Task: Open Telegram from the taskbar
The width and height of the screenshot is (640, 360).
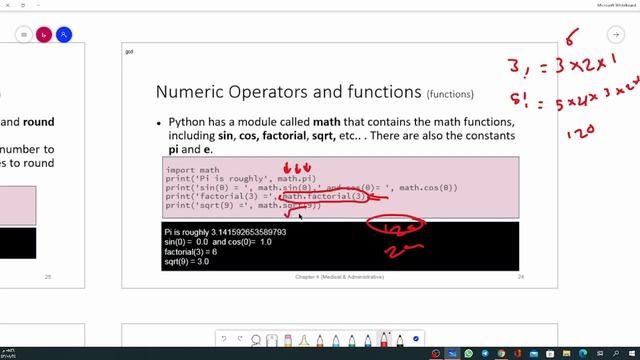Action: pos(485,353)
